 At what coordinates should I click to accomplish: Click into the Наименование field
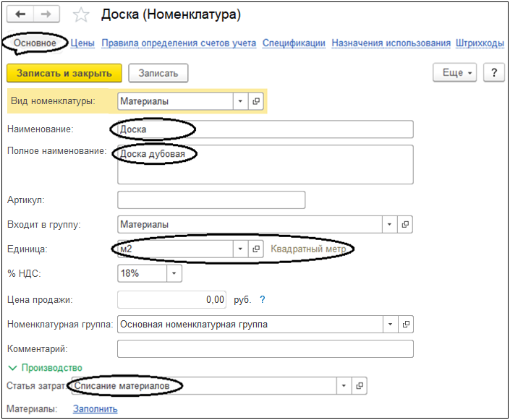tap(265, 129)
